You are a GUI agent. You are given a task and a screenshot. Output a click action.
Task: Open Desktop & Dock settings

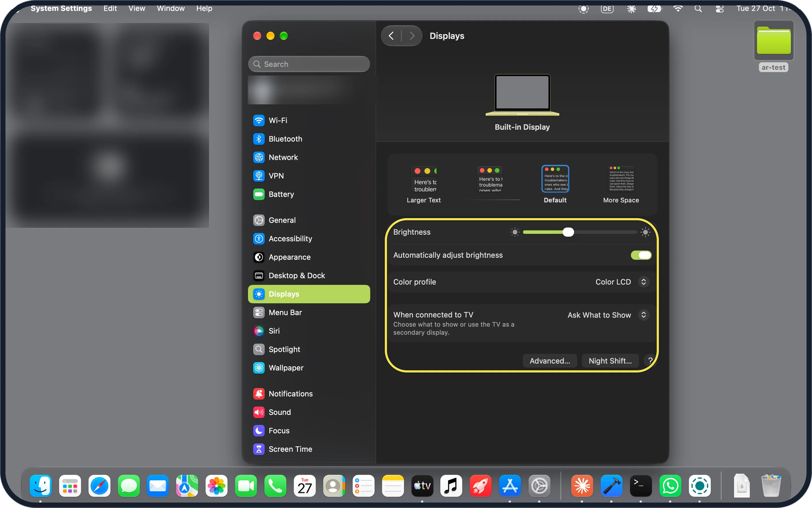pos(309,276)
